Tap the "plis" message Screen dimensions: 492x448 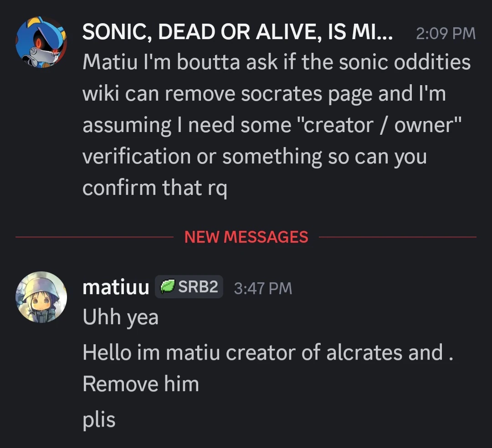tap(99, 419)
